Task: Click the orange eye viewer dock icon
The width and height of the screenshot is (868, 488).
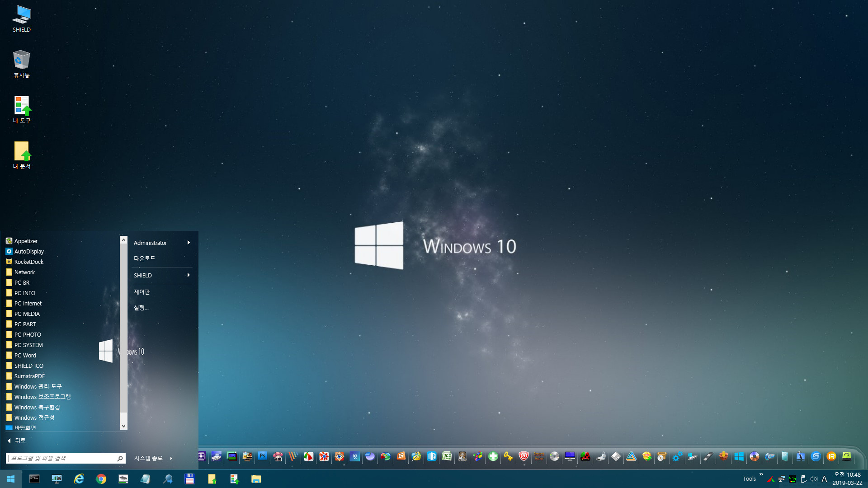Action: [339, 456]
